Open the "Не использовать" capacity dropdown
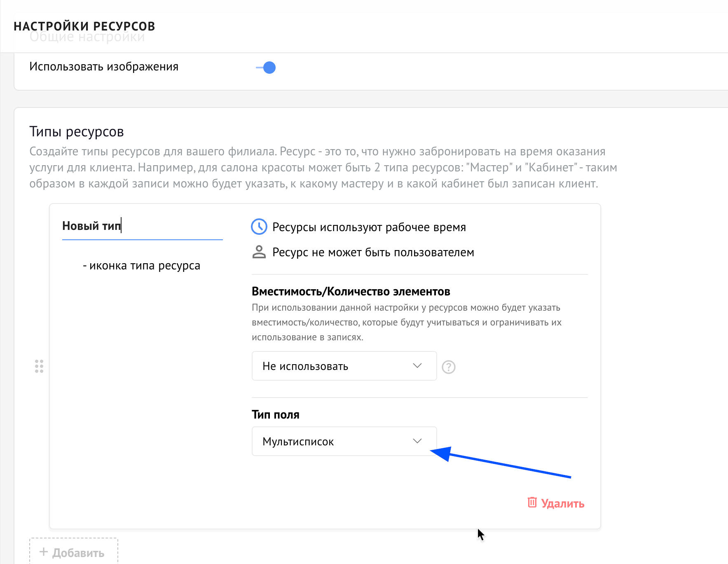The width and height of the screenshot is (728, 564). tap(338, 366)
